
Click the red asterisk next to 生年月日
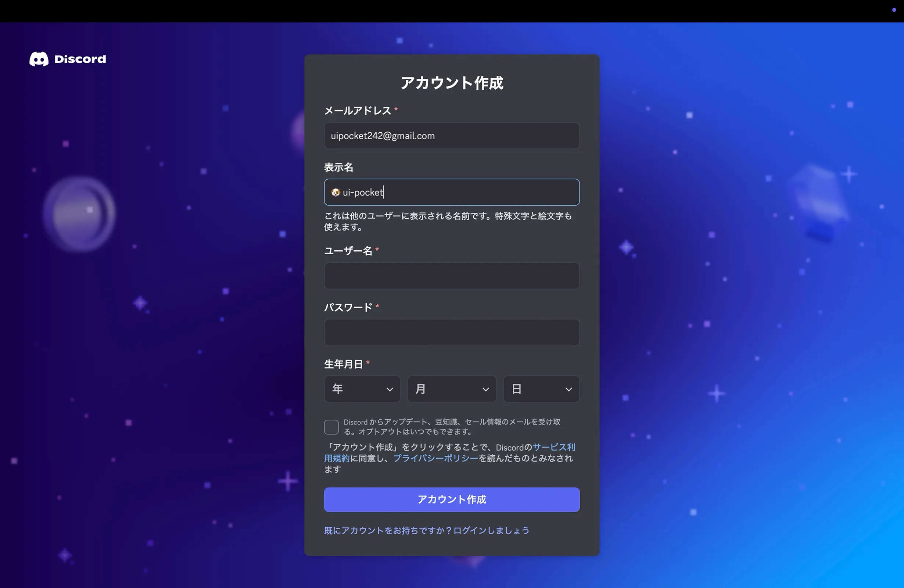click(x=368, y=363)
